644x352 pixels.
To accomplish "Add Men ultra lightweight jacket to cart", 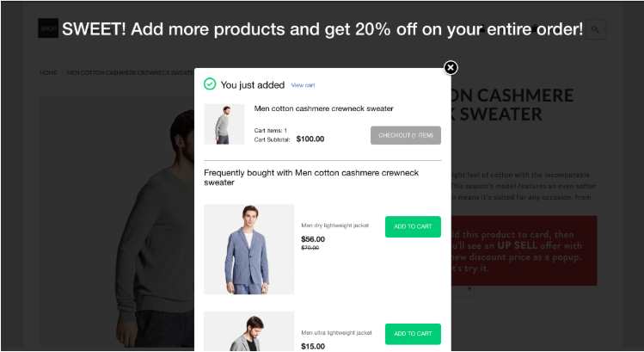I will coord(413,334).
